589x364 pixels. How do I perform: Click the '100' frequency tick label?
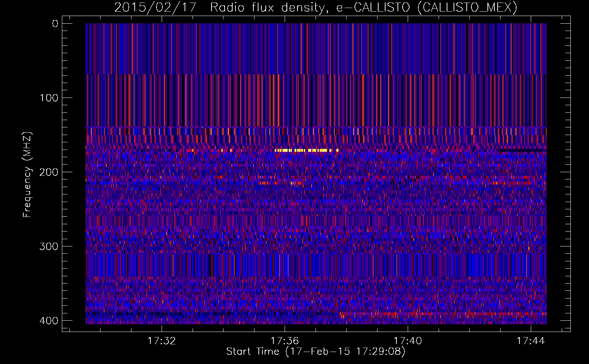[x=48, y=98]
